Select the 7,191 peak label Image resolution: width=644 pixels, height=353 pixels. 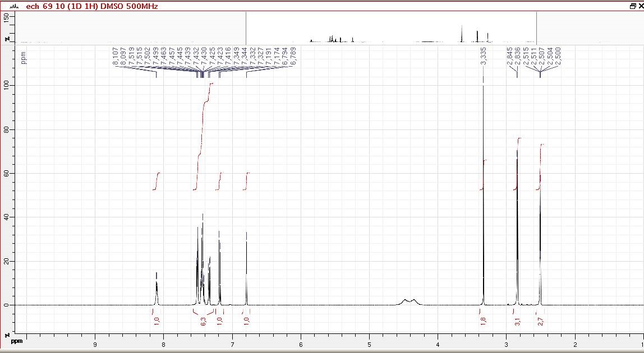pos(269,56)
